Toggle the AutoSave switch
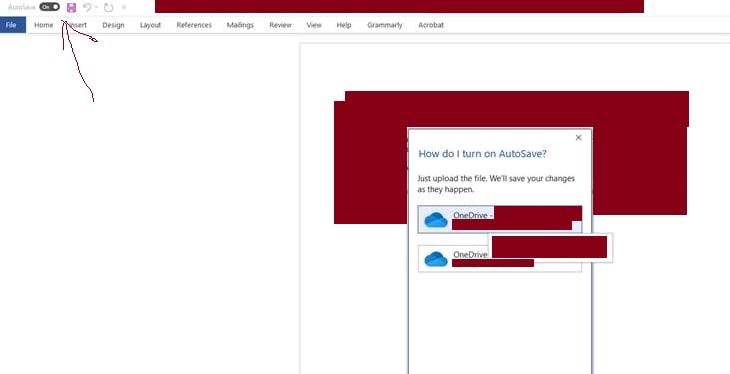The width and height of the screenshot is (730, 374). [49, 7]
